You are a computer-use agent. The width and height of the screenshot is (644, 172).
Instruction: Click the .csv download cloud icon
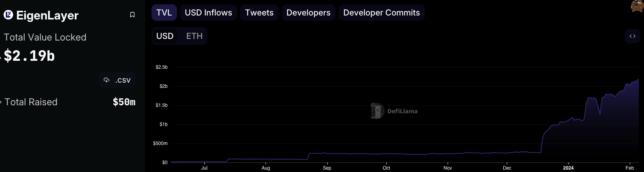click(107, 80)
